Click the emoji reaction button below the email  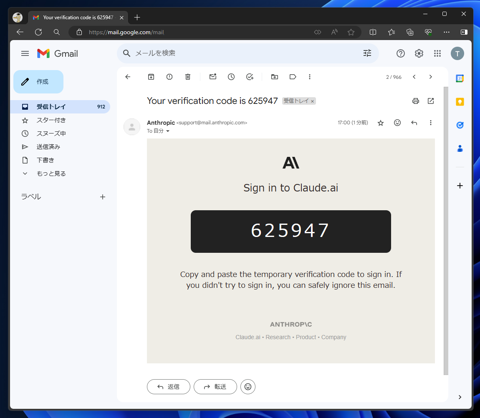(248, 387)
